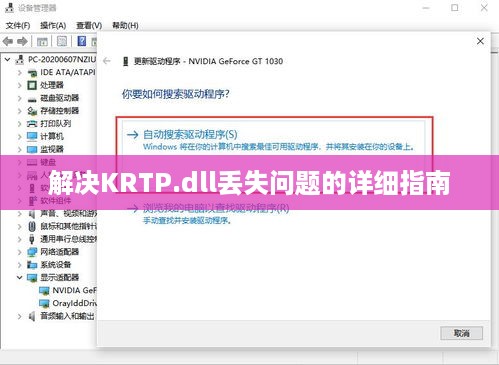Expand the 磁盘驱动器 node chevron

(x=20, y=98)
